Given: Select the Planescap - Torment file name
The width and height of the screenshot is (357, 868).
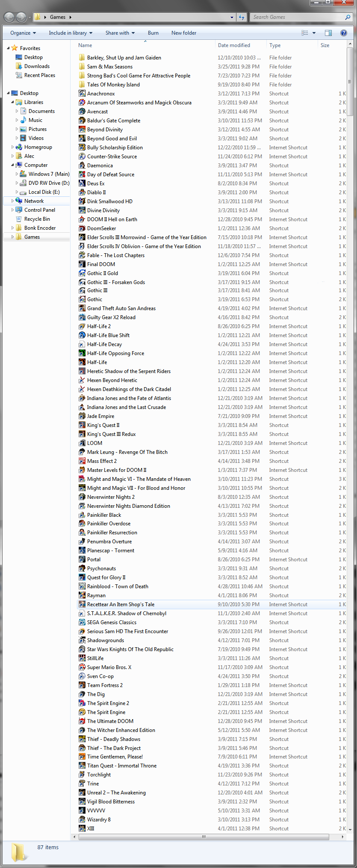Looking at the screenshot, I should (110, 551).
